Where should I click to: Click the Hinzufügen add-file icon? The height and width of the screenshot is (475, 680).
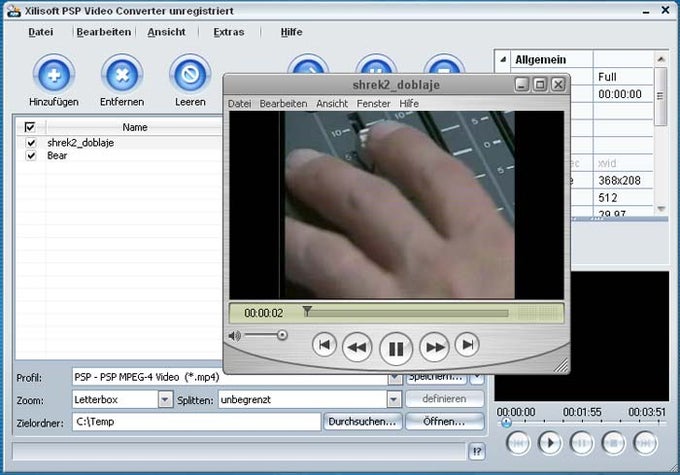click(x=54, y=75)
